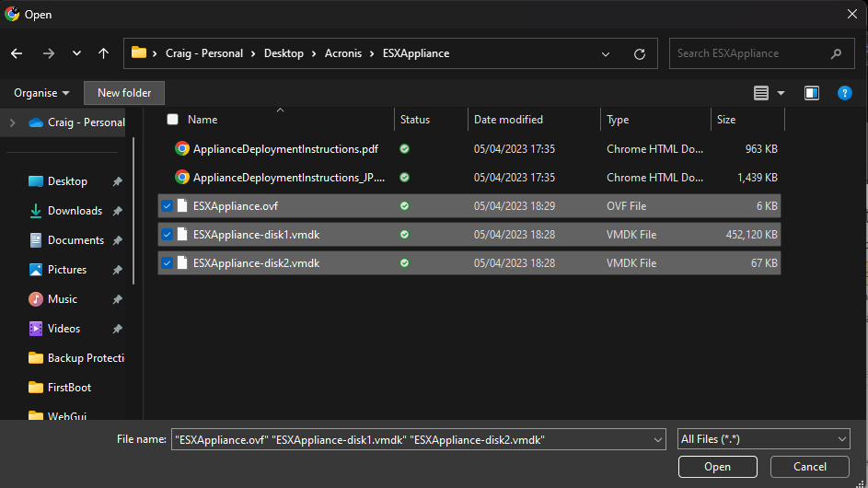Click the 452,120 KB size cell
This screenshot has height=488, width=868.
tap(751, 234)
